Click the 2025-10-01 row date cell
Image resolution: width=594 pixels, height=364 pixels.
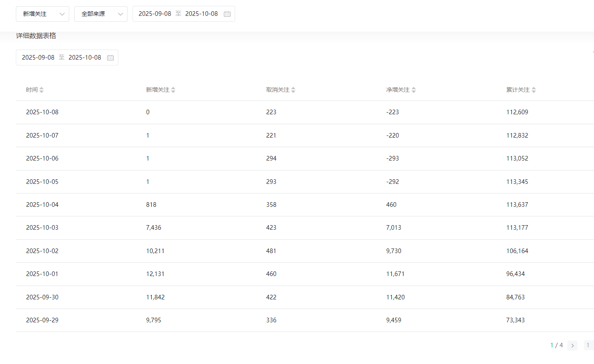coord(42,274)
